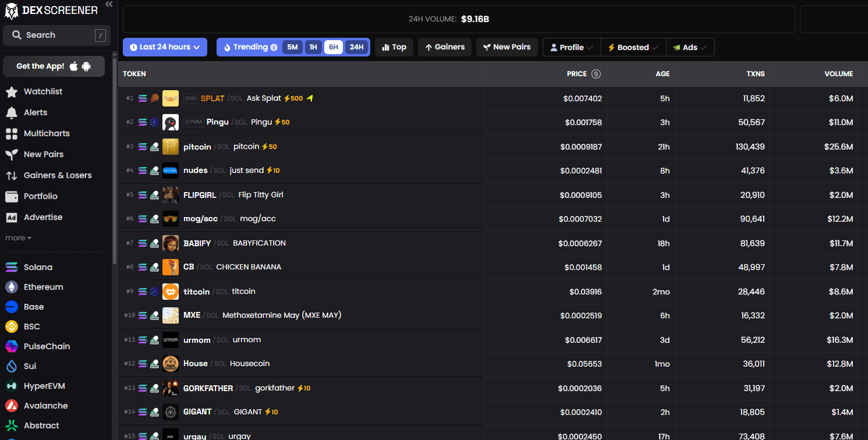Open Alerts bell icon in sidebar

(12, 112)
